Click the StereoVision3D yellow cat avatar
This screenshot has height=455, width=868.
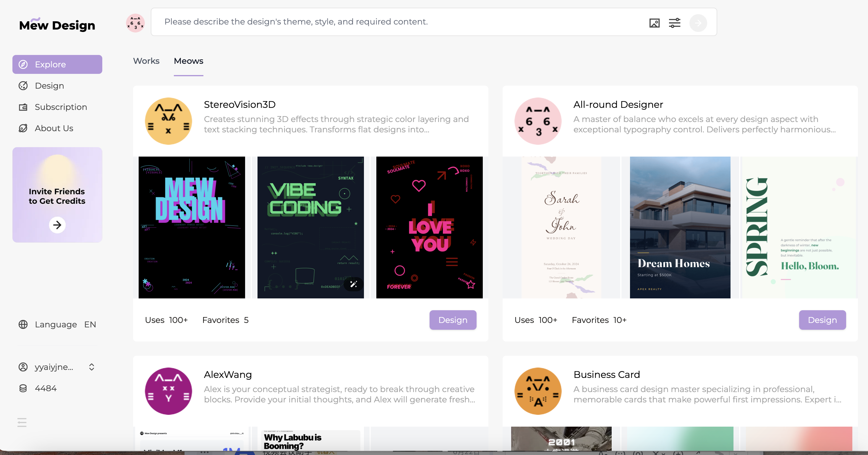click(169, 121)
